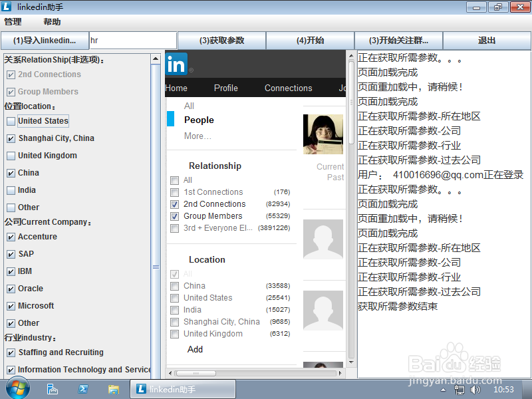The image size is (532, 399).
Task: Open the LinkedIn Profile tab
Action: click(225, 88)
